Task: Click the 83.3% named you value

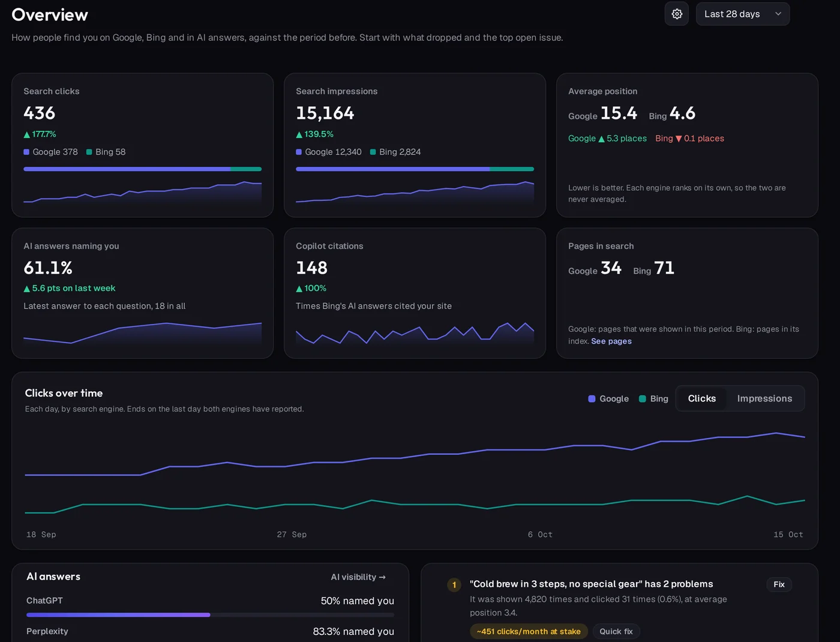Action: [x=353, y=631]
